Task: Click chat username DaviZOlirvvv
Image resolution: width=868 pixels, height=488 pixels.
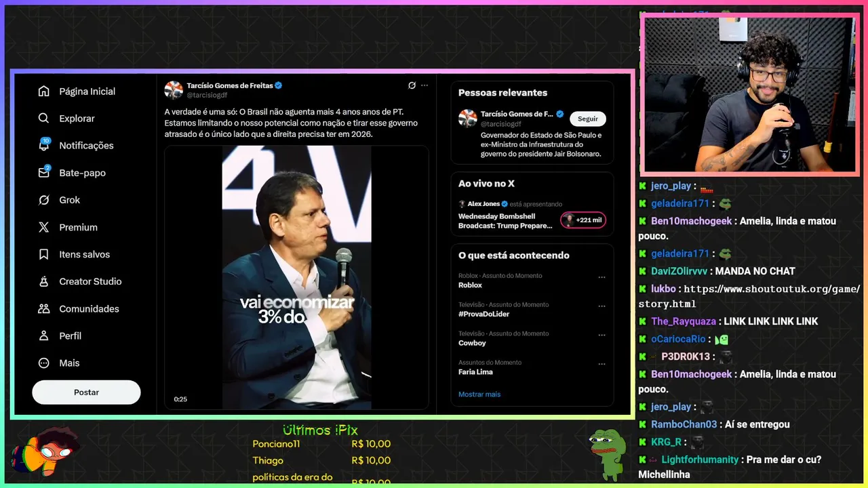Action: [x=680, y=271]
